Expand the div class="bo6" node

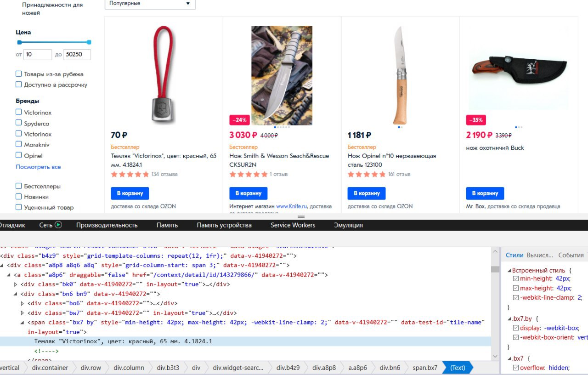click(23, 303)
